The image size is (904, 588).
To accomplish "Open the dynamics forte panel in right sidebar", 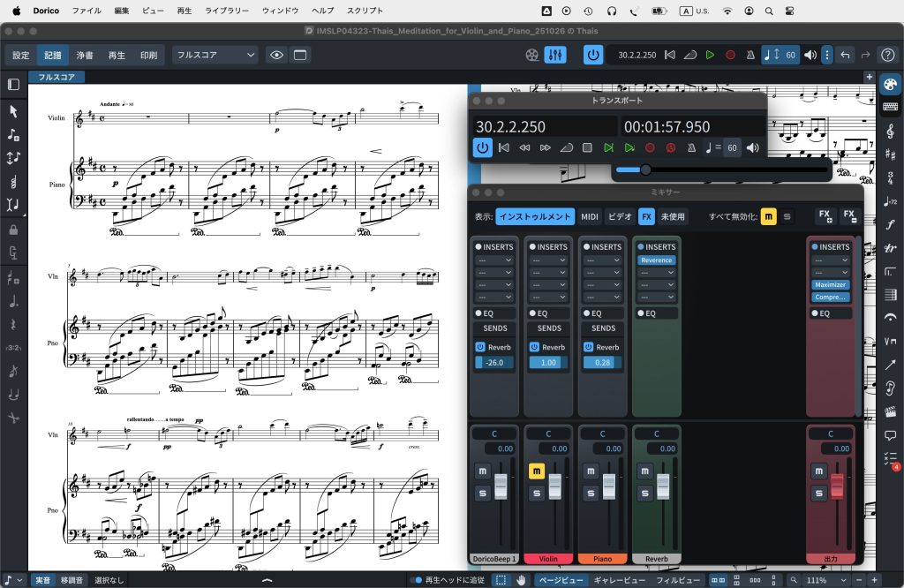I will tap(890, 224).
